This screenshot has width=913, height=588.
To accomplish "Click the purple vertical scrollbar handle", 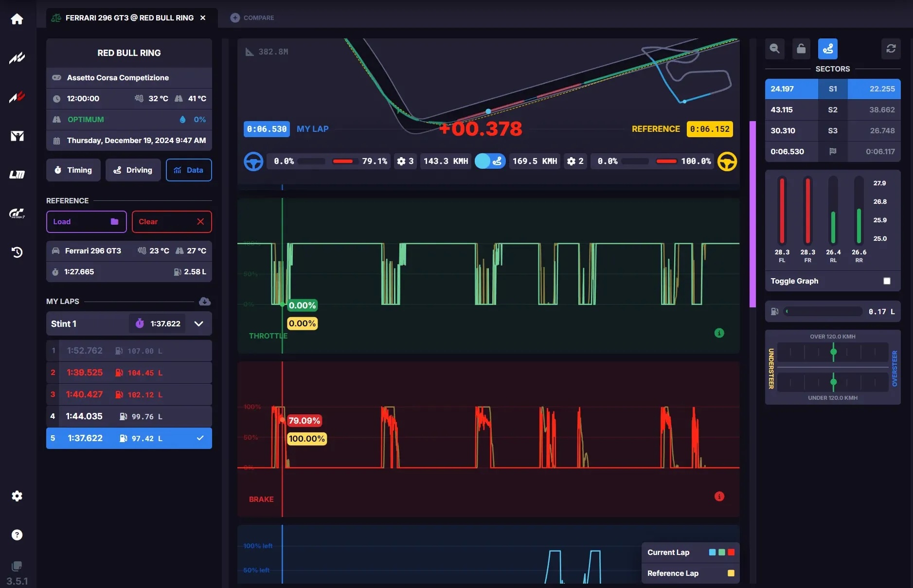I will pos(752,214).
